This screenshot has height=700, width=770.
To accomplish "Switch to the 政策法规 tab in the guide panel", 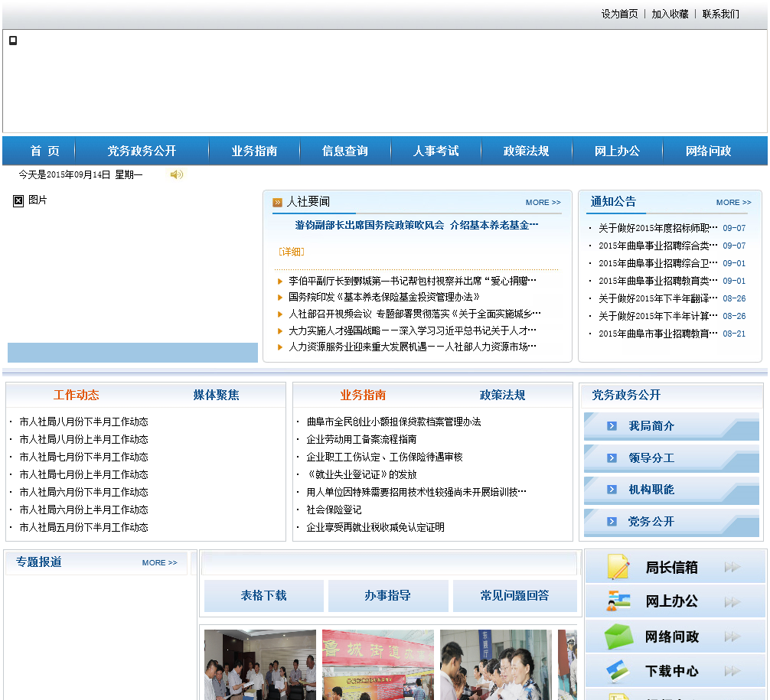I will [x=502, y=396].
